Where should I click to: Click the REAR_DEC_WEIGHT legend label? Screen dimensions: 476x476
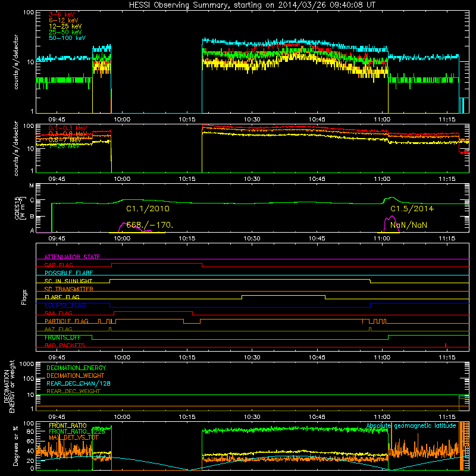pos(73,392)
